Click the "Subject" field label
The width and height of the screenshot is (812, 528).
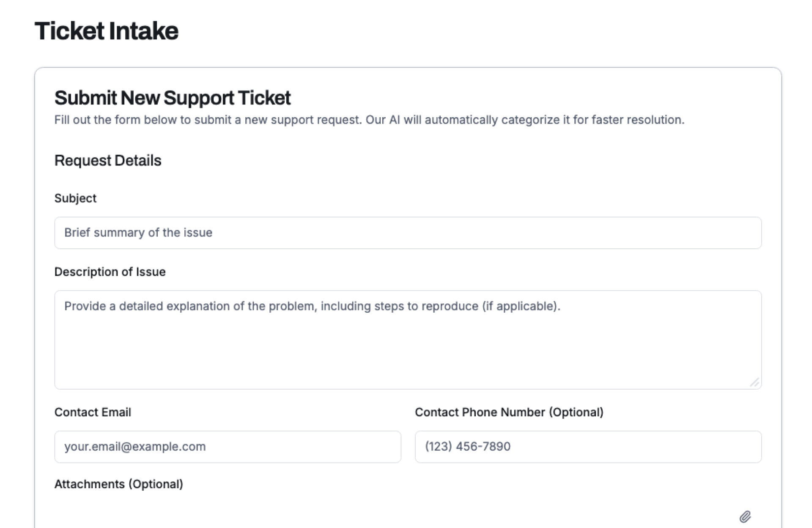[x=75, y=198]
